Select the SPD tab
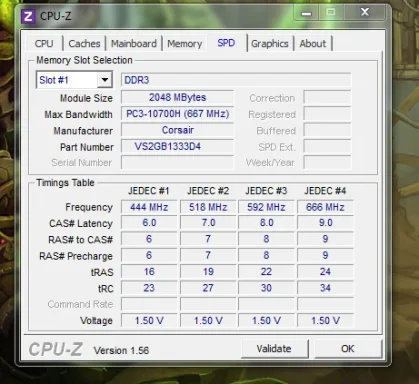Viewport: 419px width, 384px height. (x=226, y=43)
